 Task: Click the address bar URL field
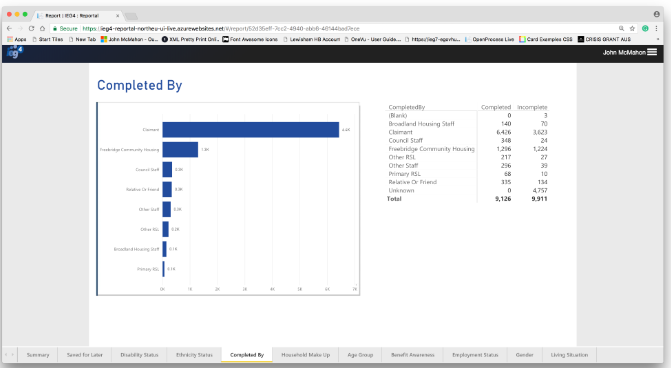point(334,28)
